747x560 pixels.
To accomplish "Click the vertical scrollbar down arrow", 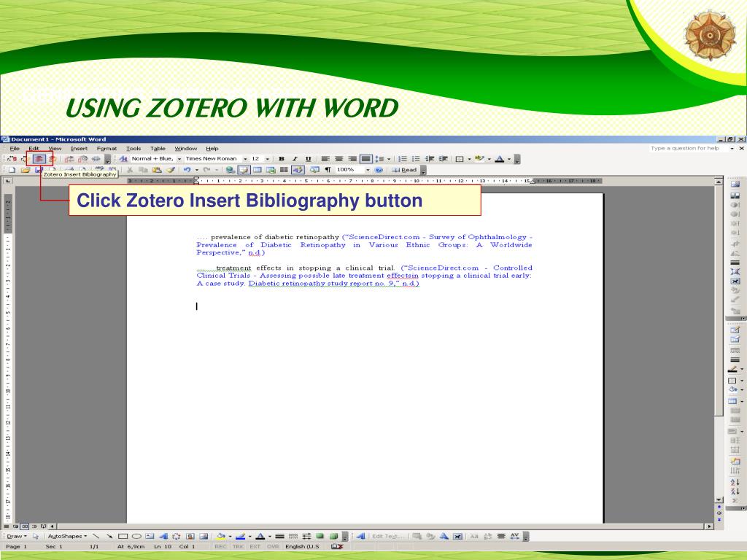I will (x=719, y=499).
